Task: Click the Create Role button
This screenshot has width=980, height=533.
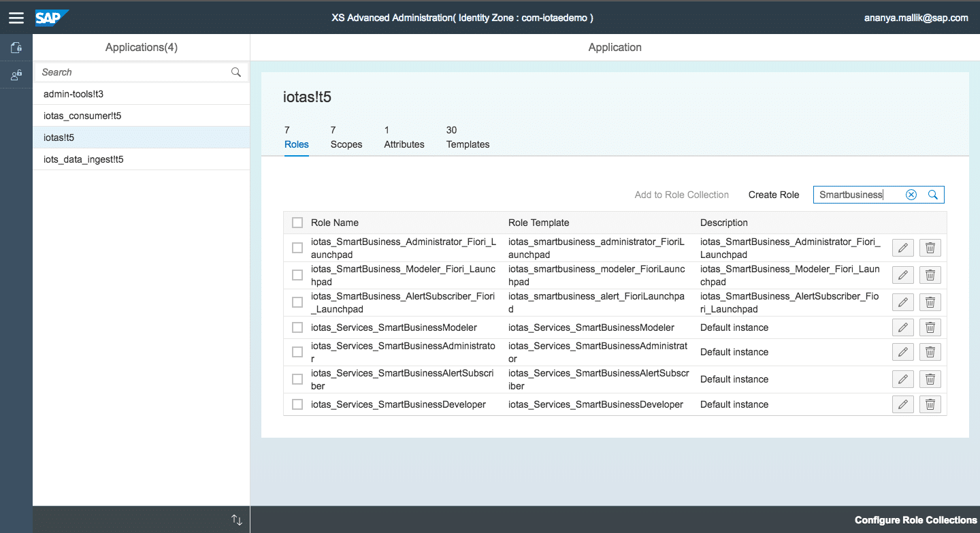Action: tap(774, 195)
